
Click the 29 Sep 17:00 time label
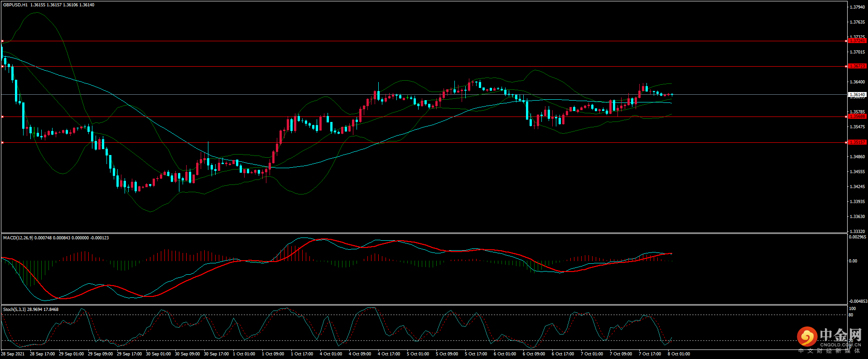point(130,354)
